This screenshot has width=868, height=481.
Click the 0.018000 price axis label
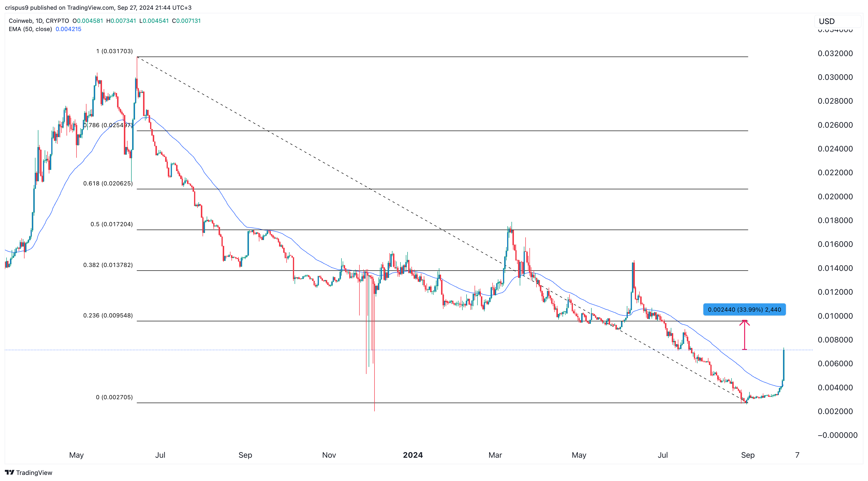click(835, 220)
